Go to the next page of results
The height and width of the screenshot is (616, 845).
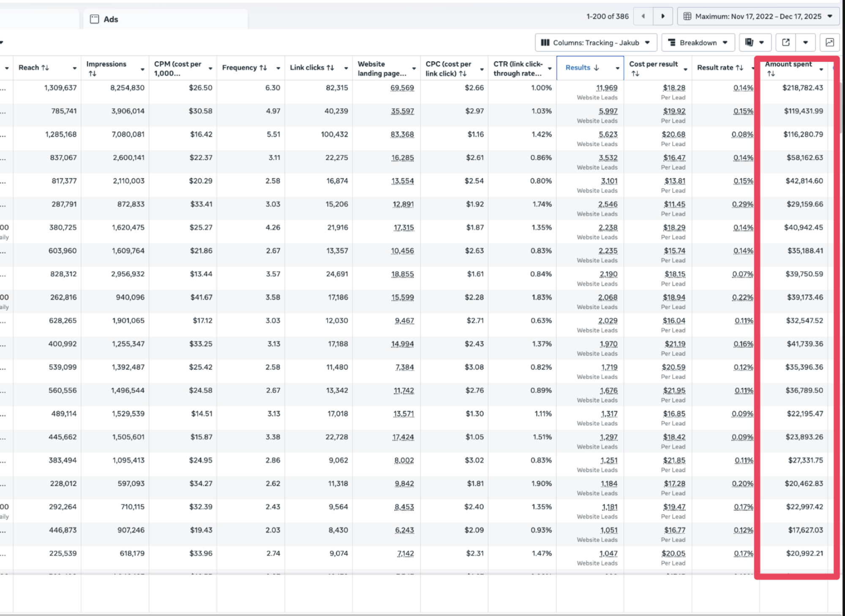(x=663, y=16)
